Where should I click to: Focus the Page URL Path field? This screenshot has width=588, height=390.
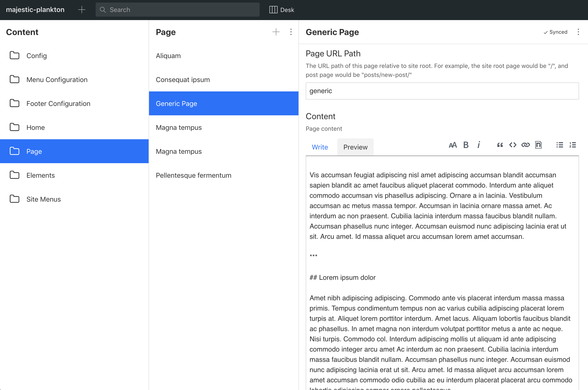442,91
